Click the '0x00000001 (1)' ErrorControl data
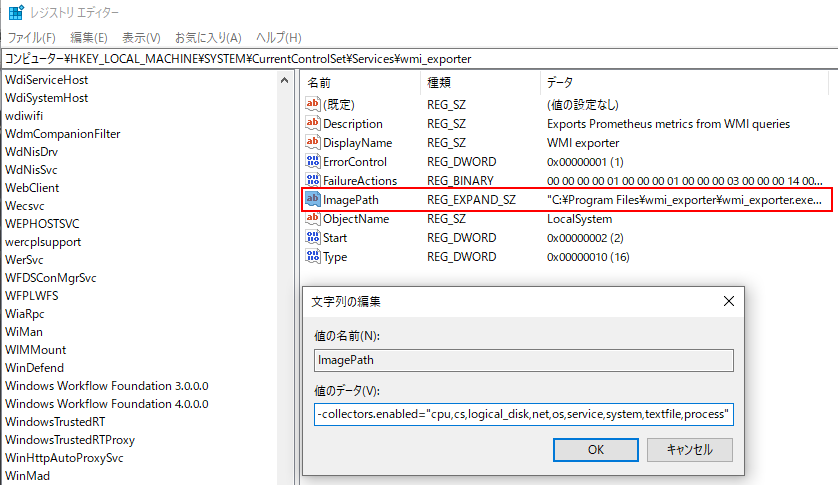This screenshot has width=838, height=485. point(585,161)
